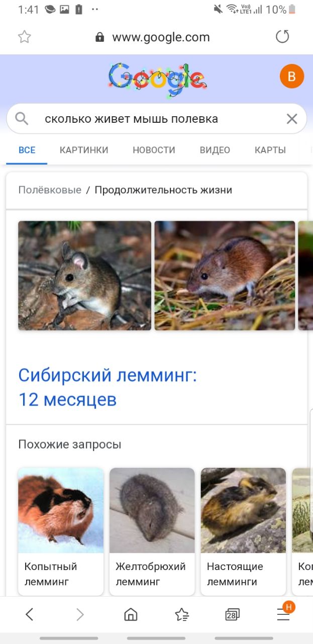The image size is (313, 644).
Task: Open the browser hamburger menu
Action: click(x=283, y=614)
